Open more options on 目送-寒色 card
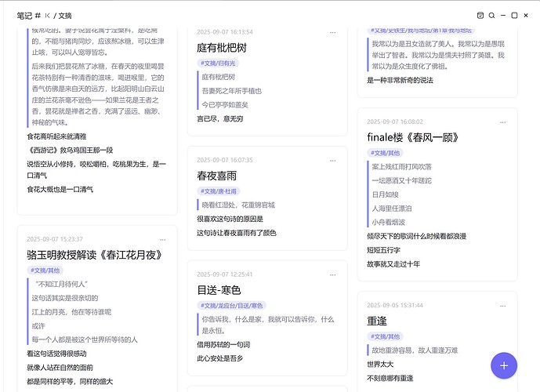540x392 pixels. coord(333,274)
